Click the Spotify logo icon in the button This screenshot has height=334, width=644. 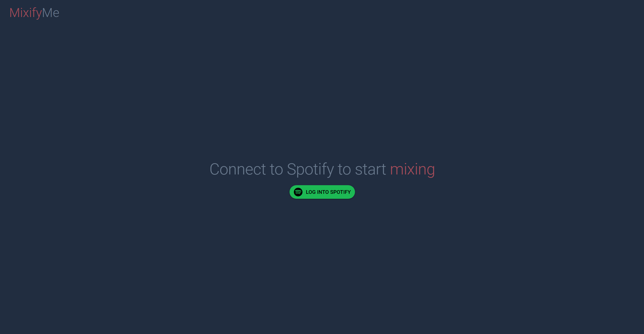coord(298,192)
